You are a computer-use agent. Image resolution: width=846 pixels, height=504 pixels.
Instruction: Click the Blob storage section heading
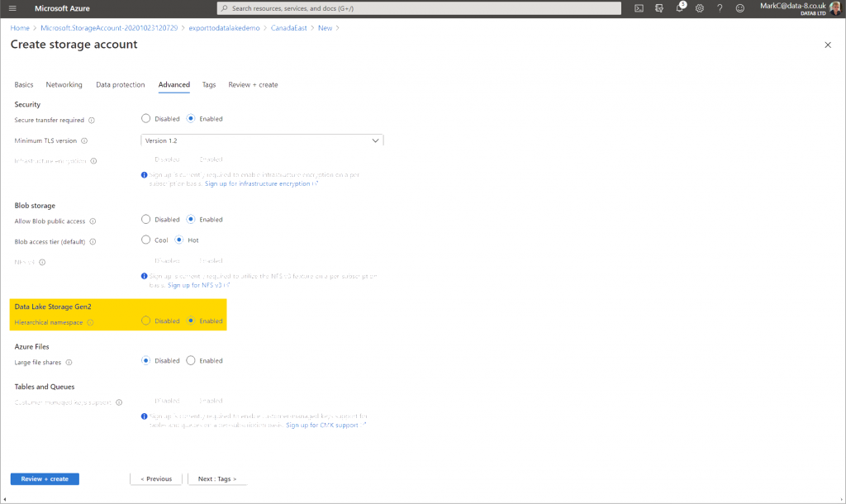(x=35, y=206)
